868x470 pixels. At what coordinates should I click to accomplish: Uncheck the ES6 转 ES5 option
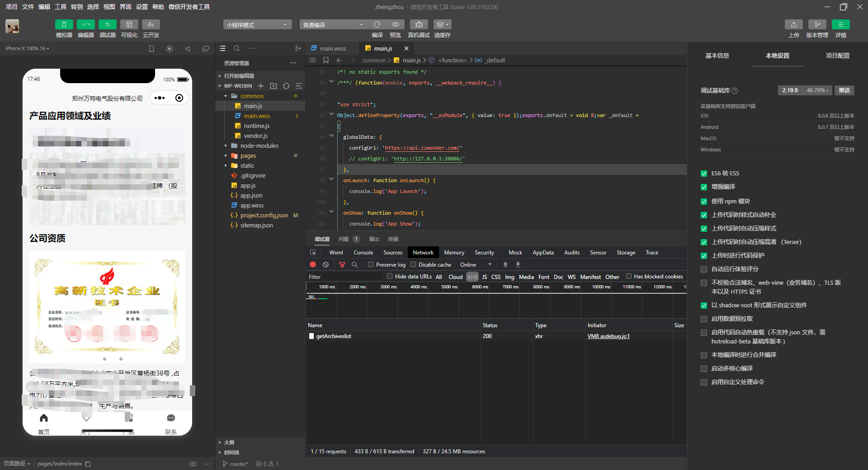click(704, 174)
